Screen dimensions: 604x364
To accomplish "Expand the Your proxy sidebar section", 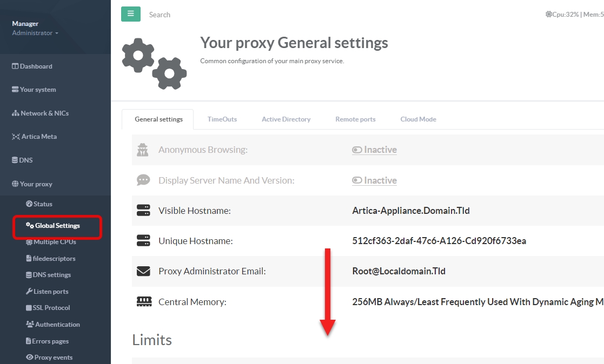I will pos(36,184).
